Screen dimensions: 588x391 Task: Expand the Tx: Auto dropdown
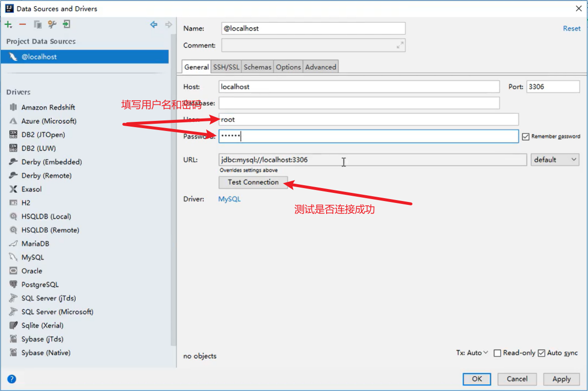point(472,353)
